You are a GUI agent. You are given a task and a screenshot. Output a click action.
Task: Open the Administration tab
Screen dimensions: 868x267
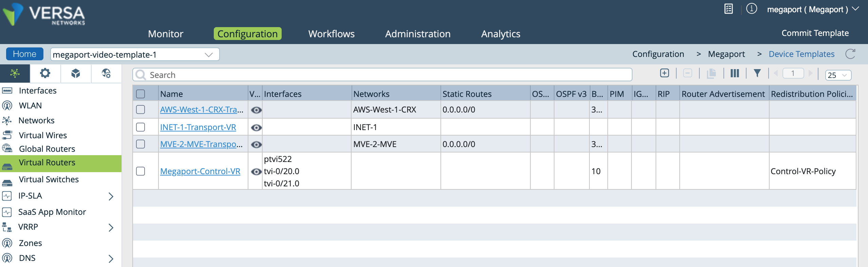tap(418, 34)
